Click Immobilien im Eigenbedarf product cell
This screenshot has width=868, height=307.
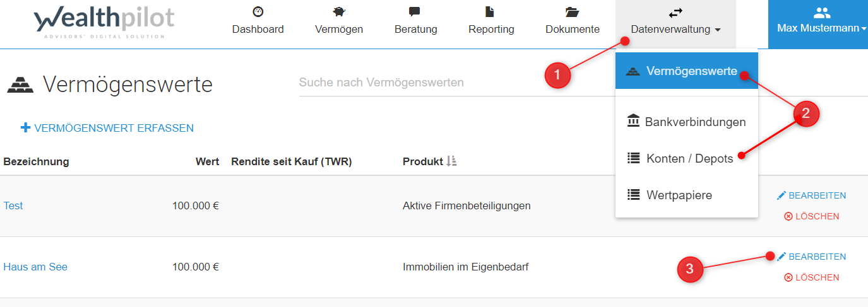466,267
